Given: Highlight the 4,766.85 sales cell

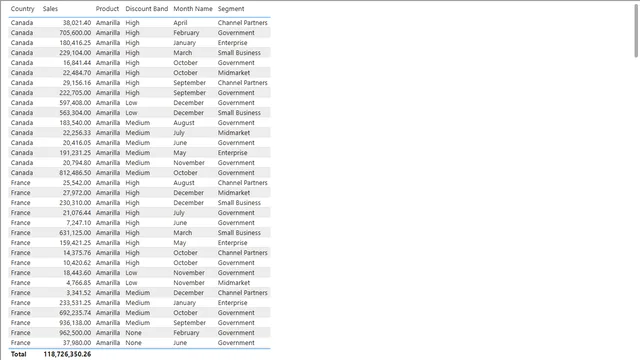Looking at the screenshot, I should pyautogui.click(x=78, y=283).
